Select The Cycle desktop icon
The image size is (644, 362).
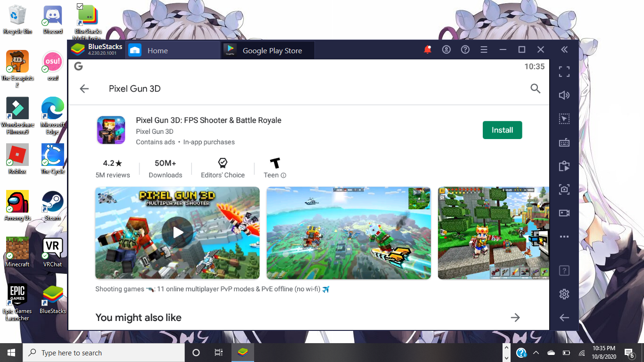(x=53, y=159)
